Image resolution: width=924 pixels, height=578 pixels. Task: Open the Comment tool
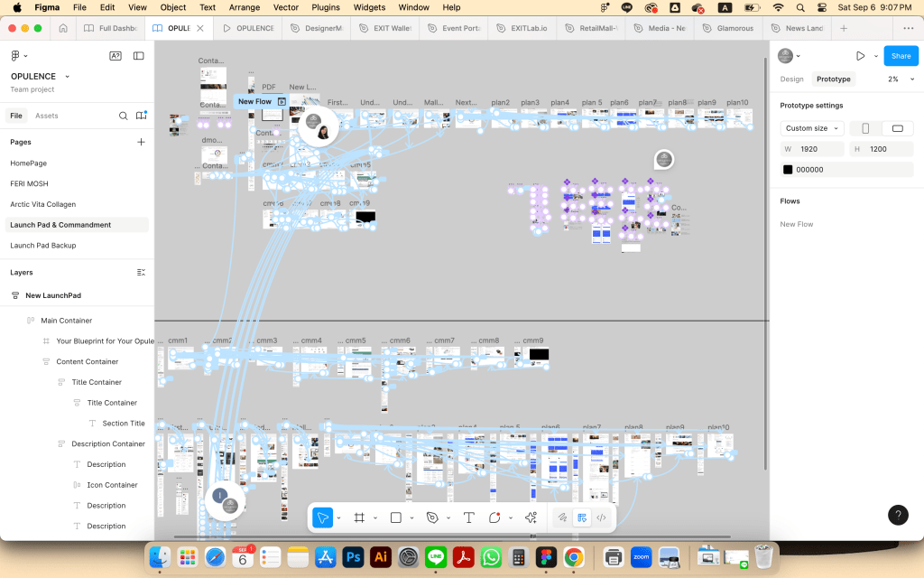click(494, 517)
